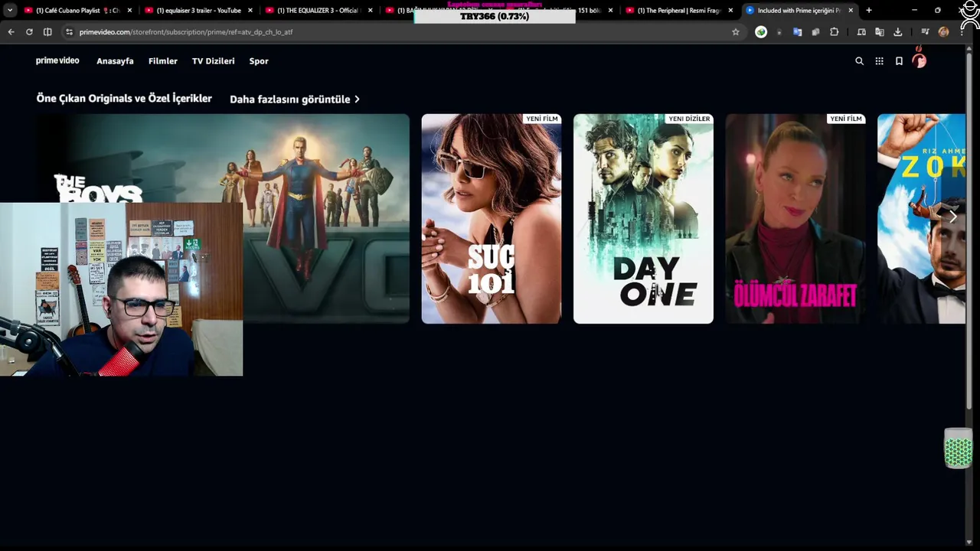Open the globe extension icon in toolbar
980x551 pixels.
[761, 32]
